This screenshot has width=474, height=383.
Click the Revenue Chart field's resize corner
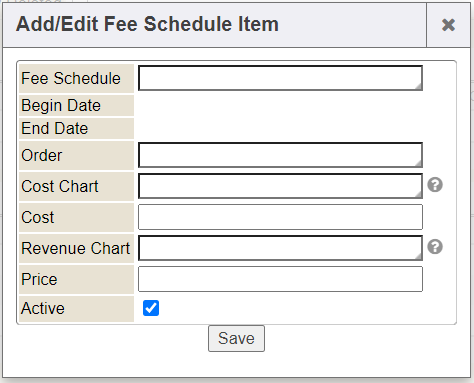click(419, 256)
